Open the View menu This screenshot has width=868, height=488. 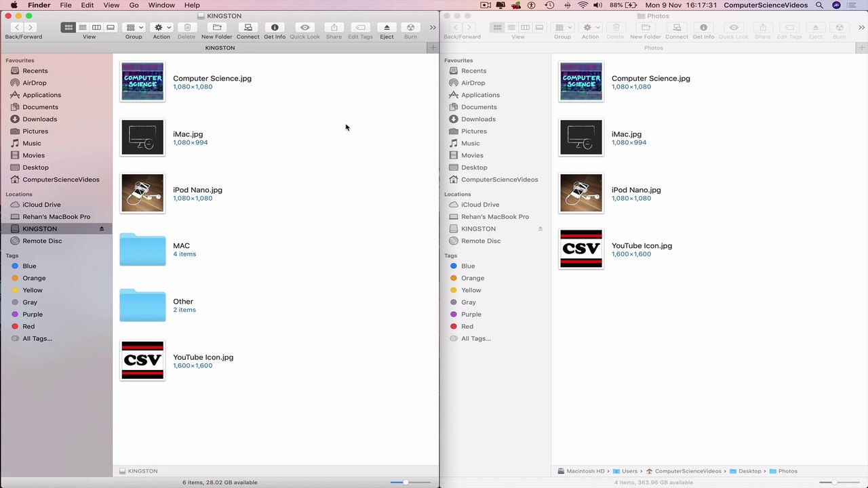111,5
